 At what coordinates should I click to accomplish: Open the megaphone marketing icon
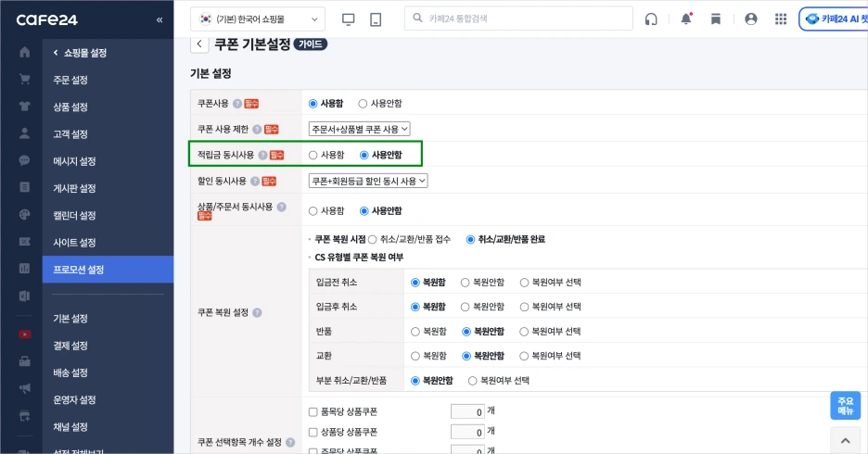click(25, 389)
